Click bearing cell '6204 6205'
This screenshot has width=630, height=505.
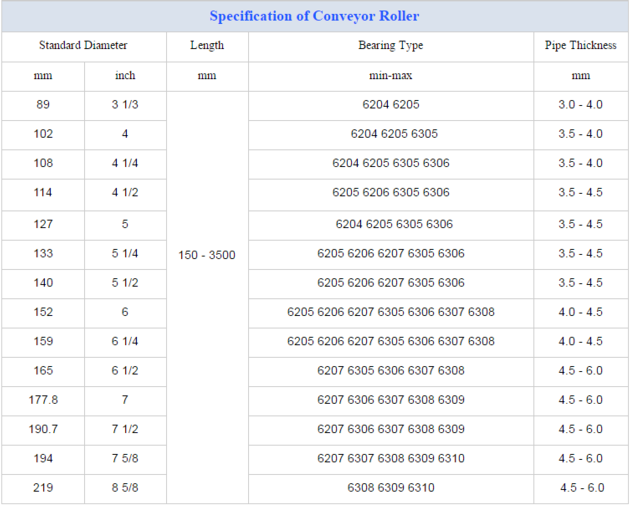[391, 105]
